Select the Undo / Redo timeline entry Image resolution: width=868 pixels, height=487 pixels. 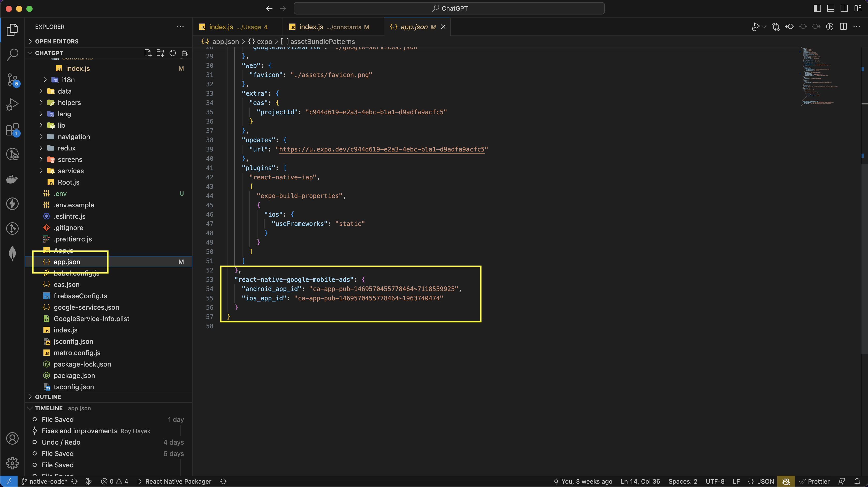pyautogui.click(x=109, y=442)
